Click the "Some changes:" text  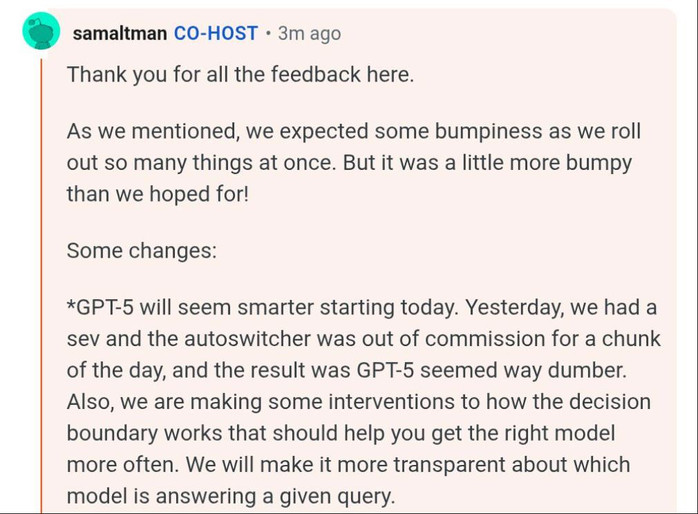tap(141, 250)
